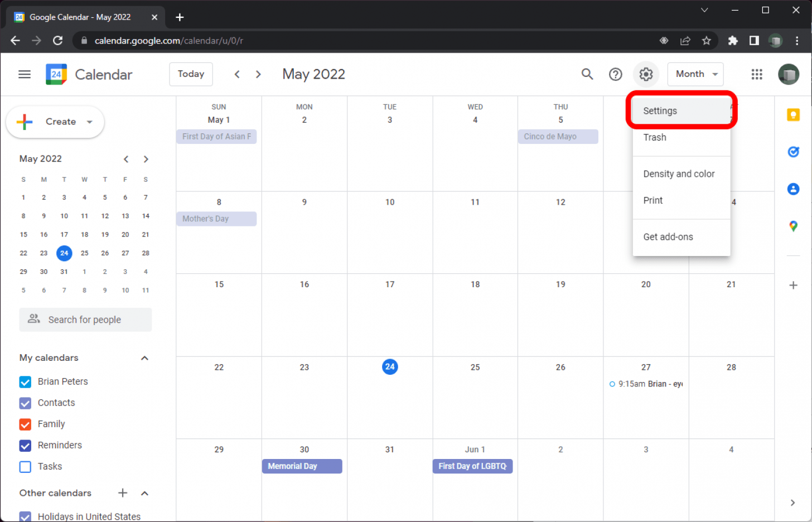Expand the Create button dropdown
Screen dimensions: 812x522
coord(88,122)
